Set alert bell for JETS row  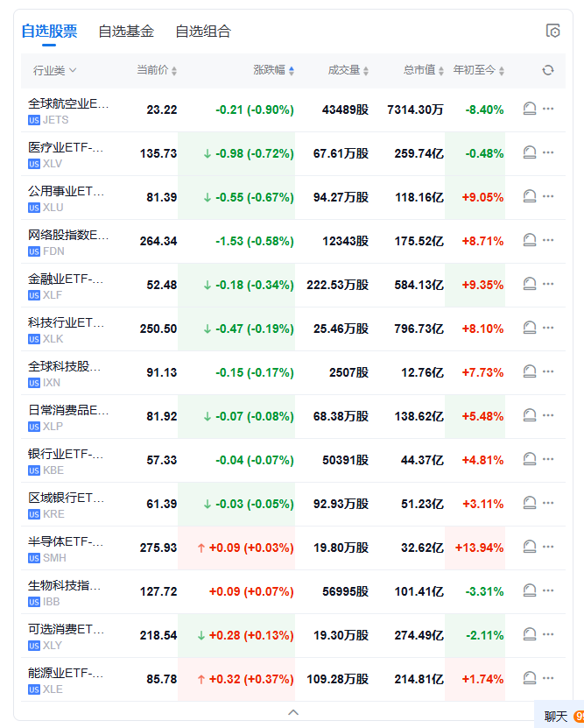(x=529, y=110)
